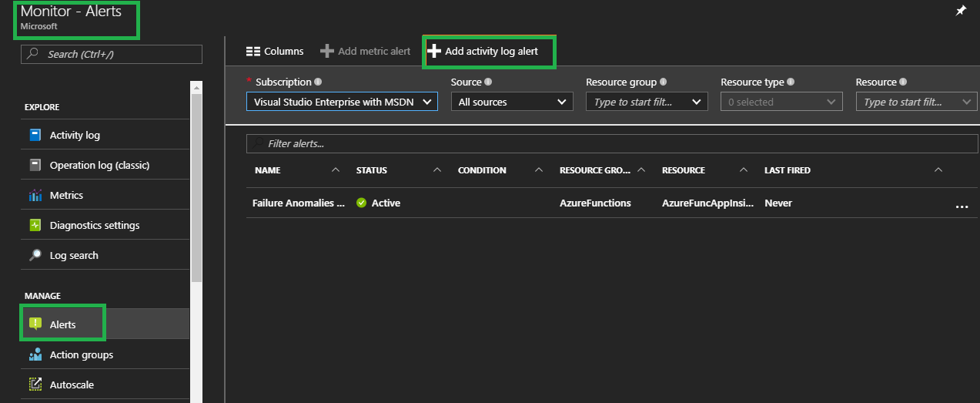This screenshot has width=980, height=403.
Task: Open Subscription dropdown Visual Studio Enterprise
Action: tap(342, 102)
